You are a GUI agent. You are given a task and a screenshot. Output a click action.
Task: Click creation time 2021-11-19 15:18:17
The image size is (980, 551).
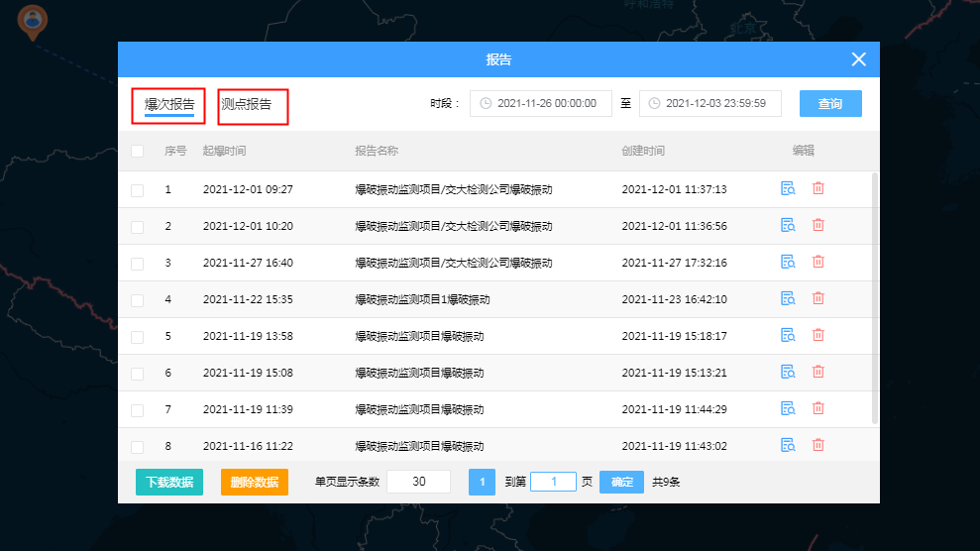[675, 336]
